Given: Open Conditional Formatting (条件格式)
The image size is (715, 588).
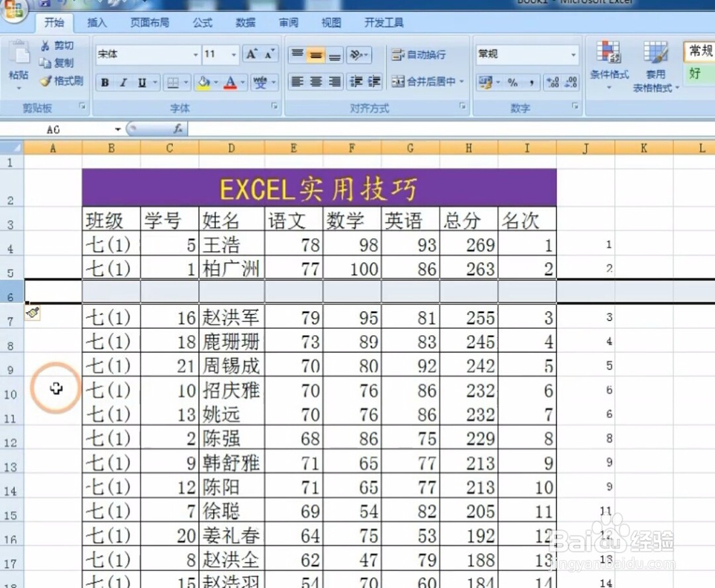Looking at the screenshot, I should 609,64.
